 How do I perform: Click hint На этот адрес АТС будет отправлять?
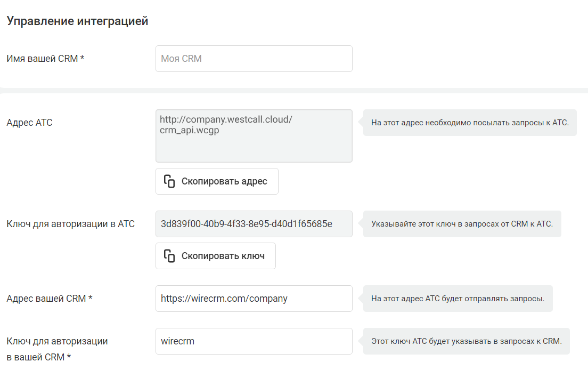tap(458, 299)
